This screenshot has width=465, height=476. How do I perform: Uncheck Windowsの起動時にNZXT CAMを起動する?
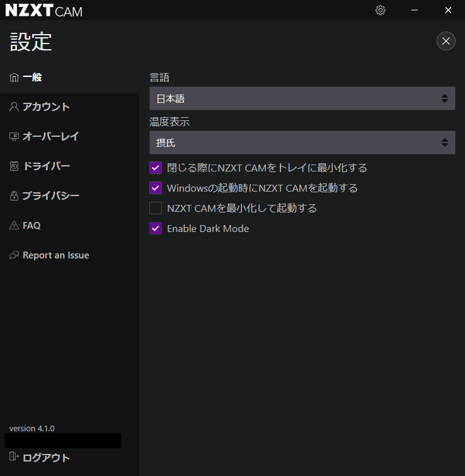(156, 188)
